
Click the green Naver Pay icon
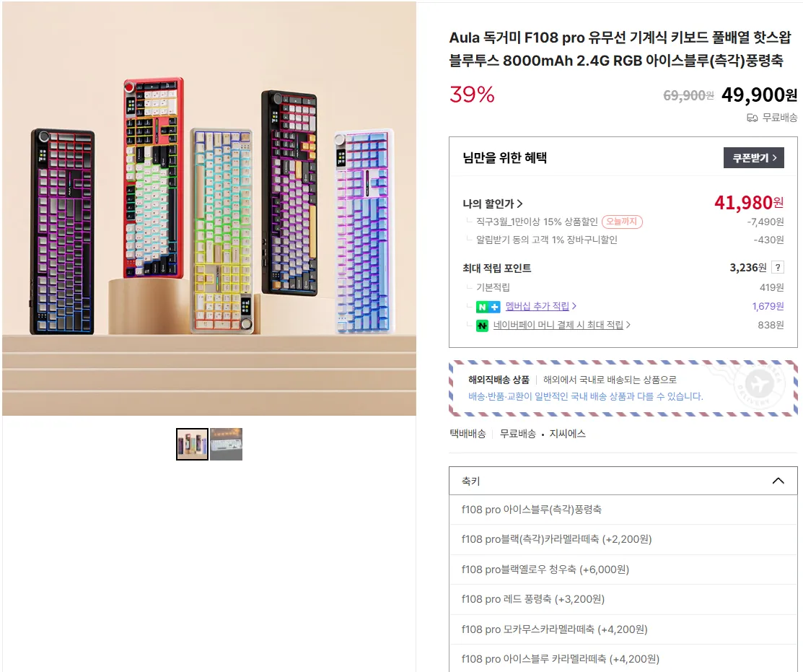(x=482, y=326)
